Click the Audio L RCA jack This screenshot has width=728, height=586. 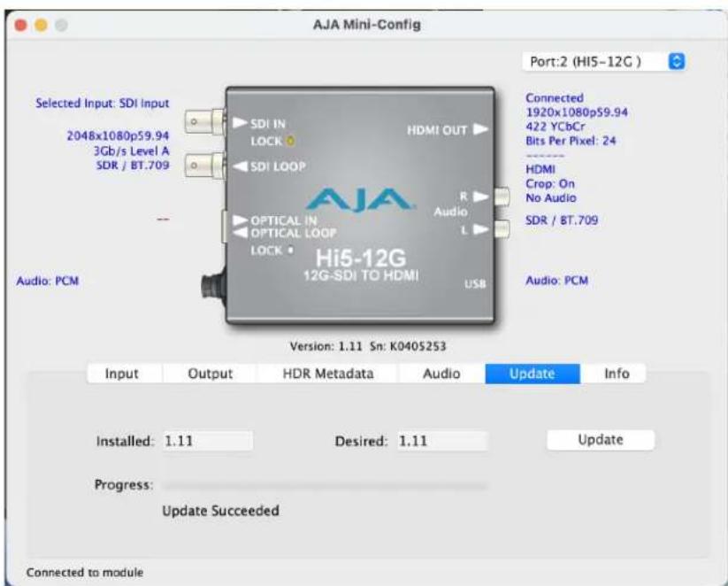point(502,229)
